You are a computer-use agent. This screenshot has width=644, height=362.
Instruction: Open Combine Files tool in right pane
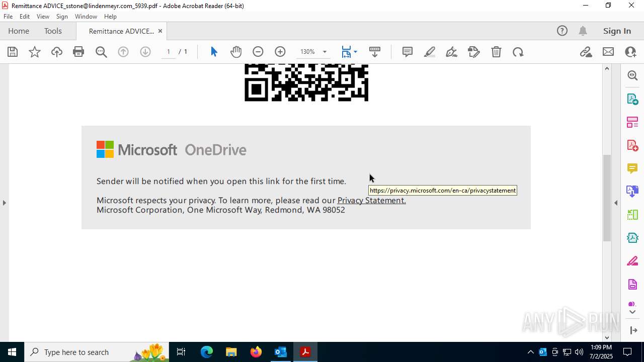click(x=632, y=192)
